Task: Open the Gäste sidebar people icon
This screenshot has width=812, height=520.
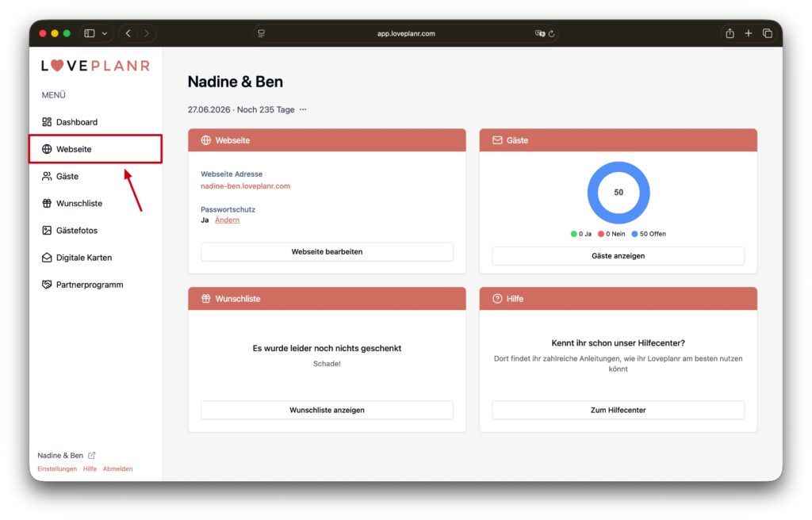Action: point(47,176)
